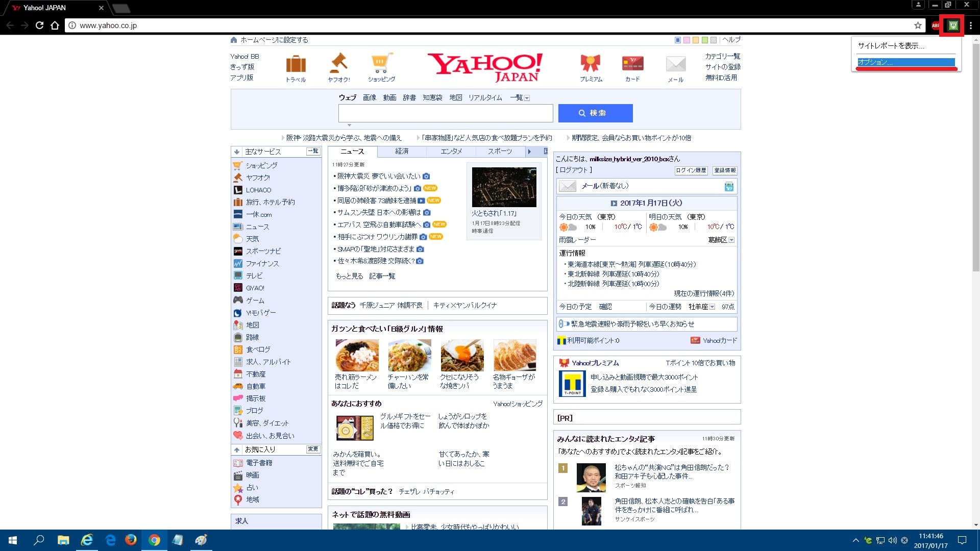Open Firefox from the taskbar
Image resolution: width=980 pixels, height=551 pixels.
[131, 540]
